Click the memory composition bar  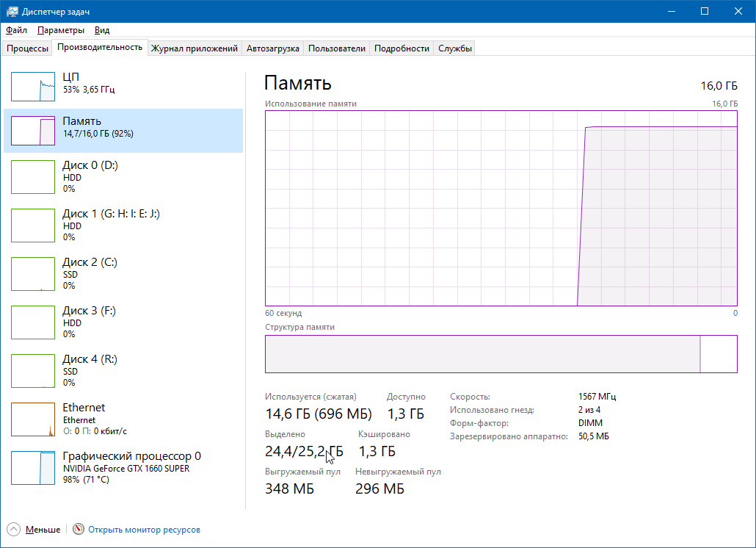point(482,355)
